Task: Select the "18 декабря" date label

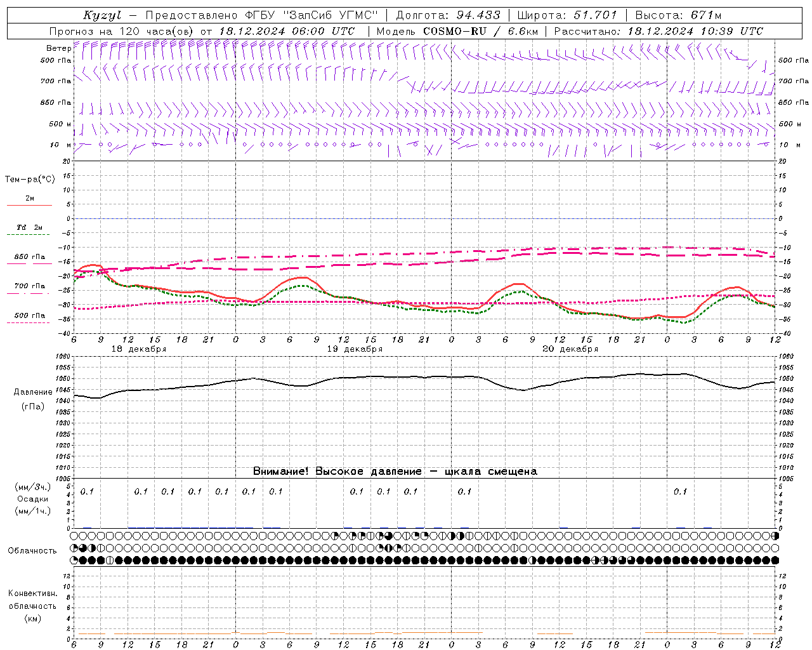Action: coord(139,349)
